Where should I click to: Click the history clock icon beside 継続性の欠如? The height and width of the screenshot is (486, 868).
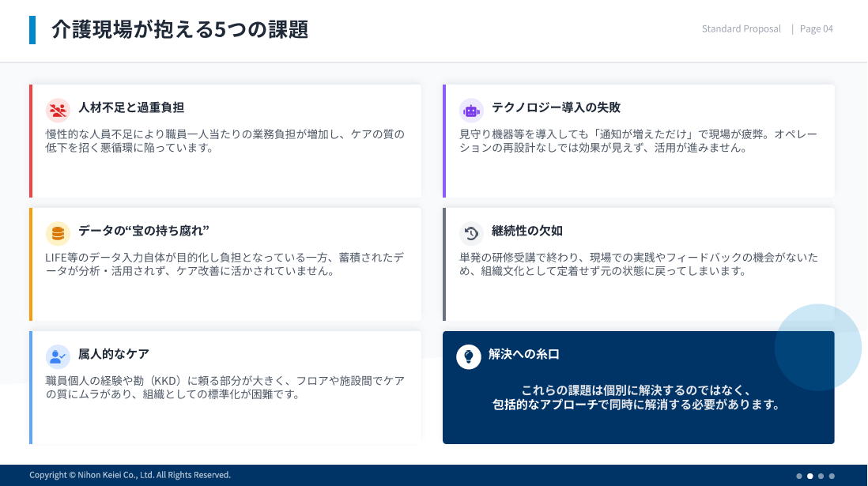471,232
